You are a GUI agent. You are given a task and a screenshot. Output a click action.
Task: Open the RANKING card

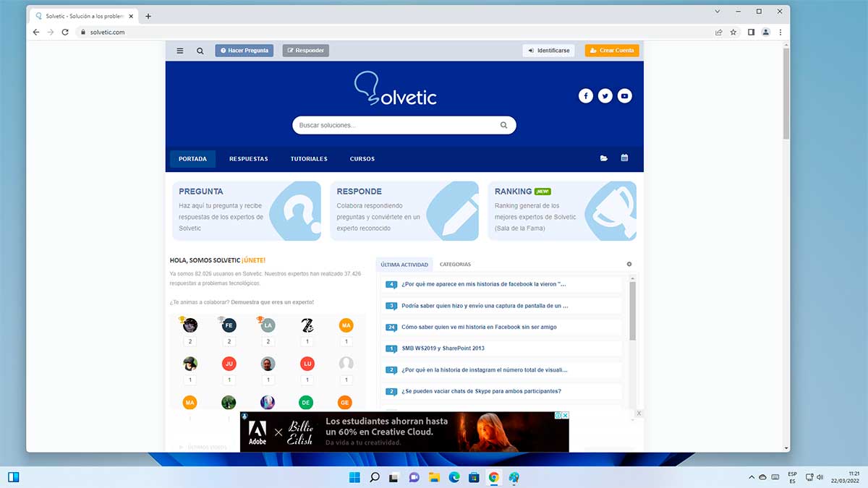coord(562,210)
